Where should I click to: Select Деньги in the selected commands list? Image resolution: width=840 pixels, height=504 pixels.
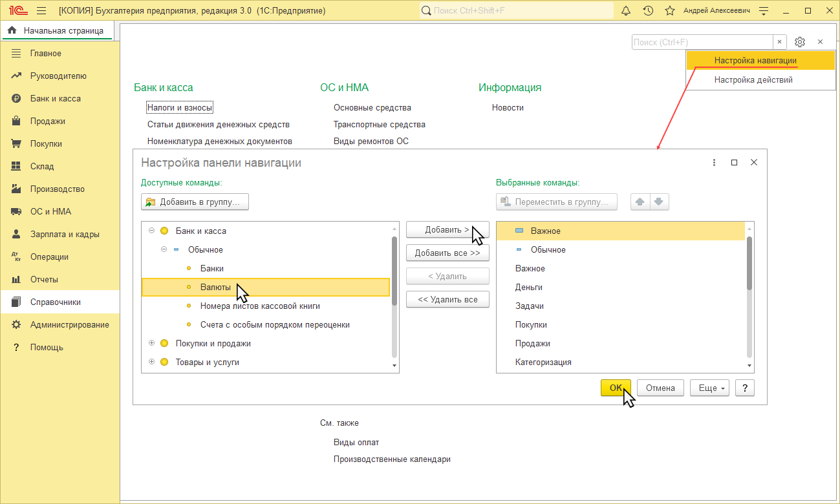pos(621,287)
